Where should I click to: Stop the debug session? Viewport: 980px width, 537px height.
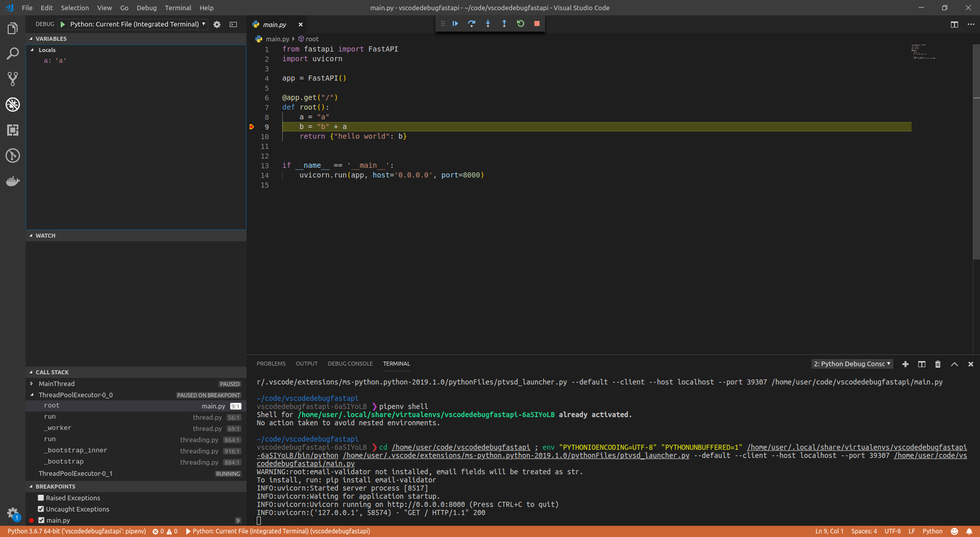tap(537, 23)
